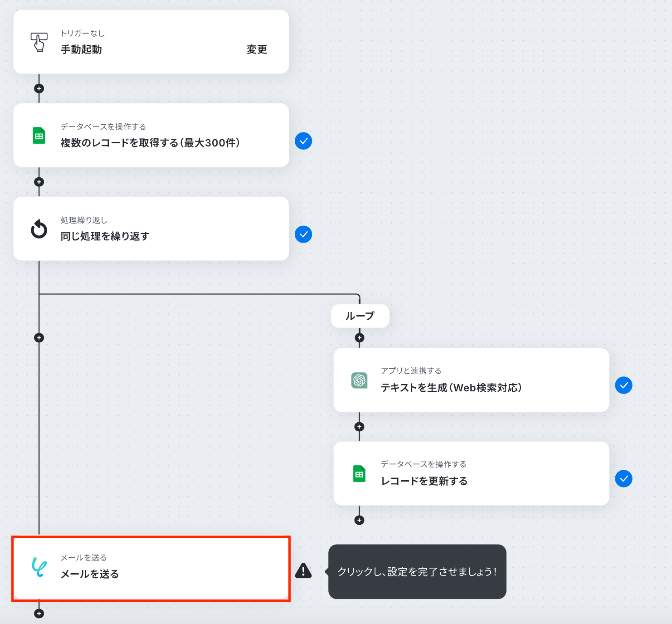Click blue checkmark next to 同じ処理を繰り返す

[x=303, y=234]
